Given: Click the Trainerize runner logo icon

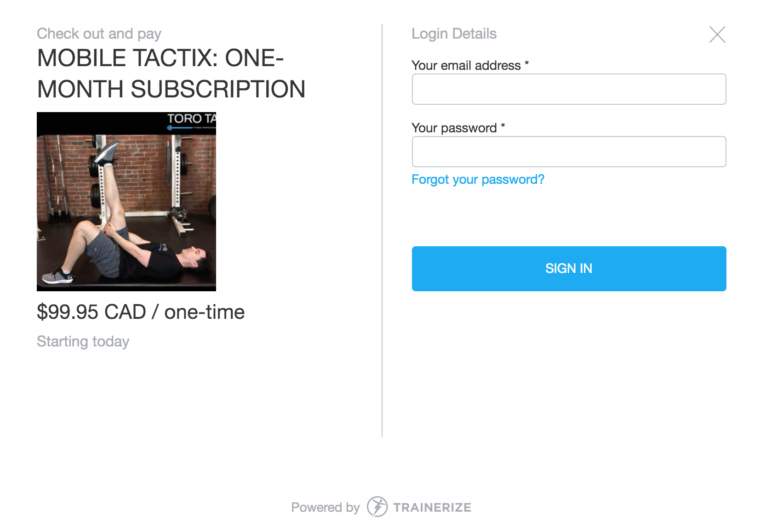Looking at the screenshot, I should (x=377, y=507).
